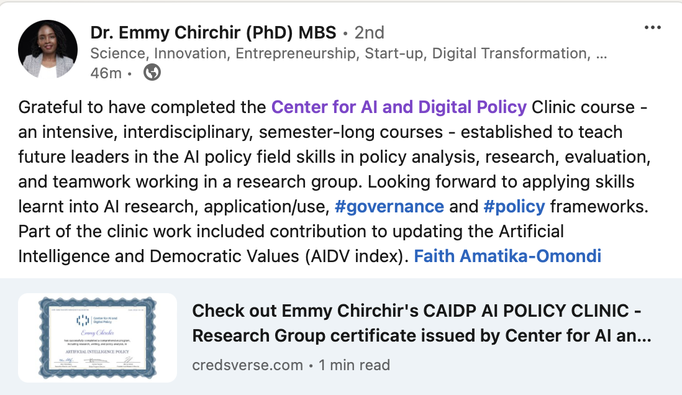Open the three-dot post options menu
Image resolution: width=682 pixels, height=395 pixels.
652,27
